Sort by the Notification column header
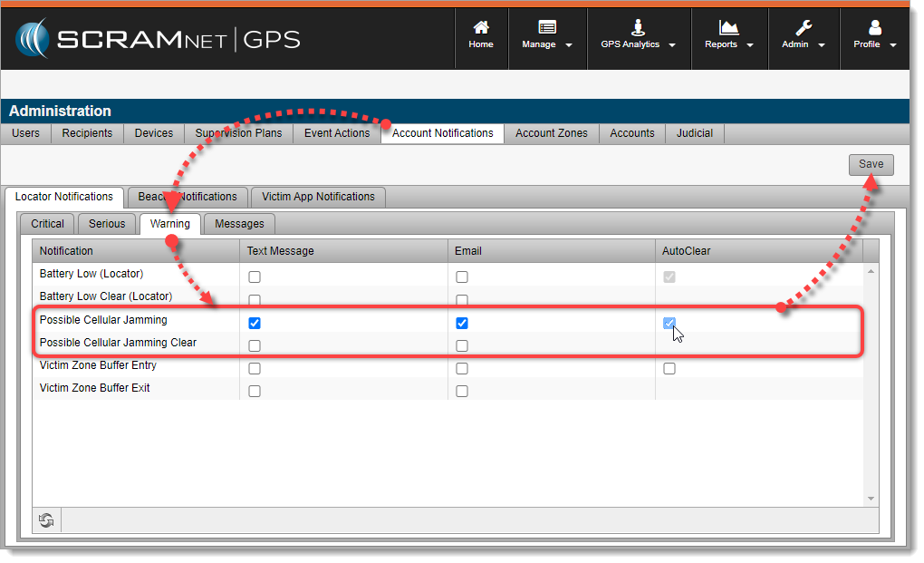This screenshot has width=924, height=563. 66,251
